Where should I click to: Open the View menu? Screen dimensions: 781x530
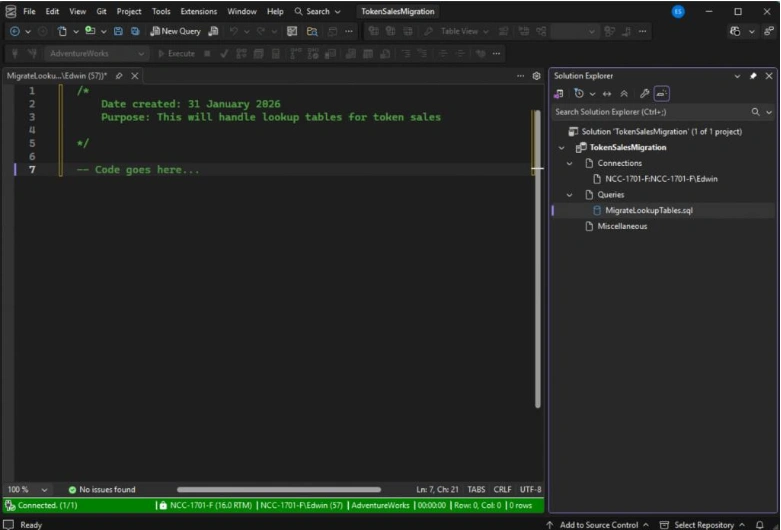coord(77,11)
